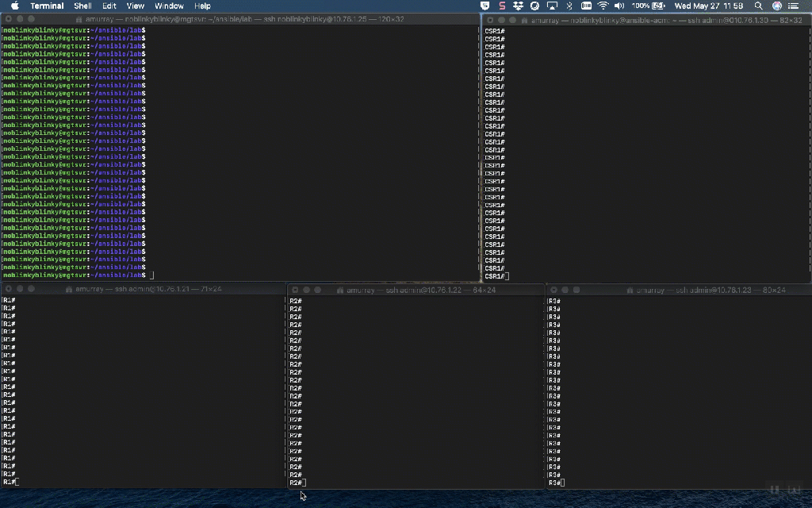Click the Bluetooth menu bar icon
Viewport: 812px width, 508px height.
(x=569, y=6)
